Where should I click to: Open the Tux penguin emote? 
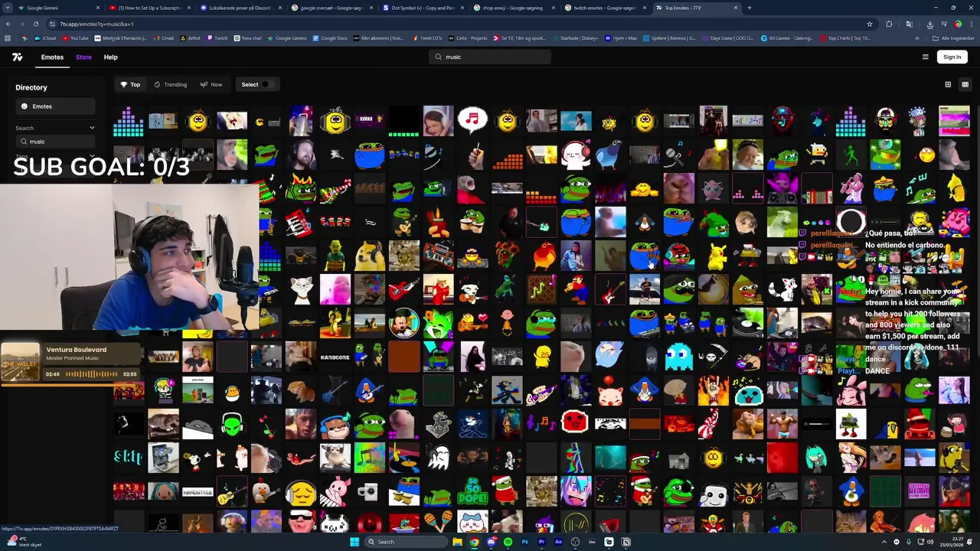click(644, 222)
